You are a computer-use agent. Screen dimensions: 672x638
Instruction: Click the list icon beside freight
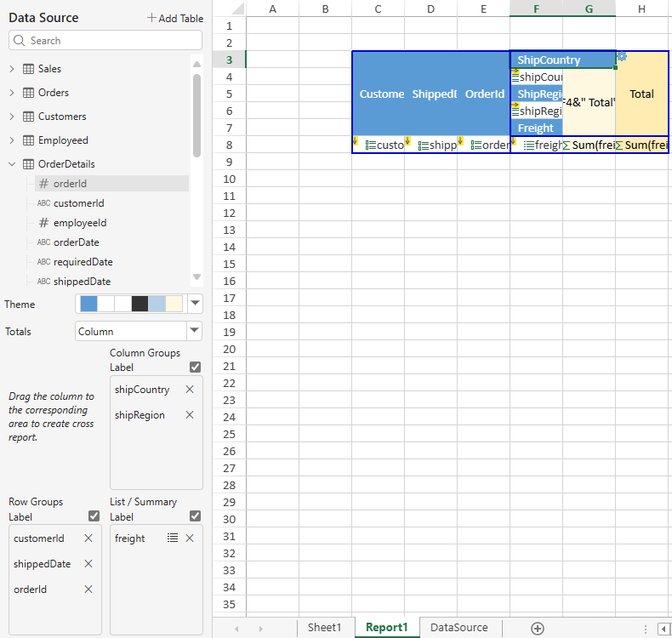173,538
